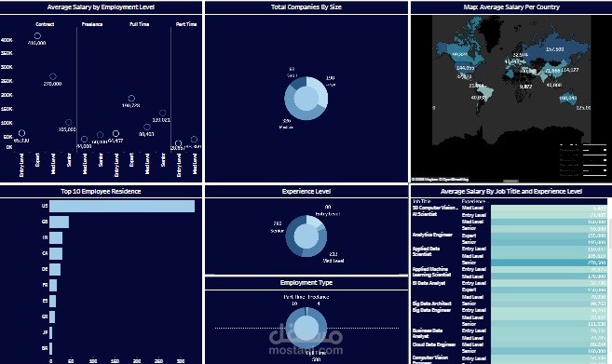Click the 400K axis label
The image size is (612, 364).
tap(7, 40)
